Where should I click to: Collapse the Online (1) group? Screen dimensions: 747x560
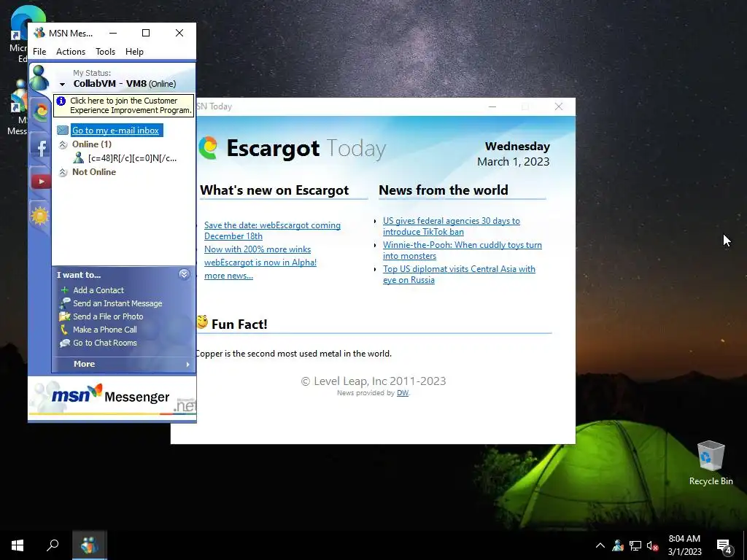[x=63, y=145]
